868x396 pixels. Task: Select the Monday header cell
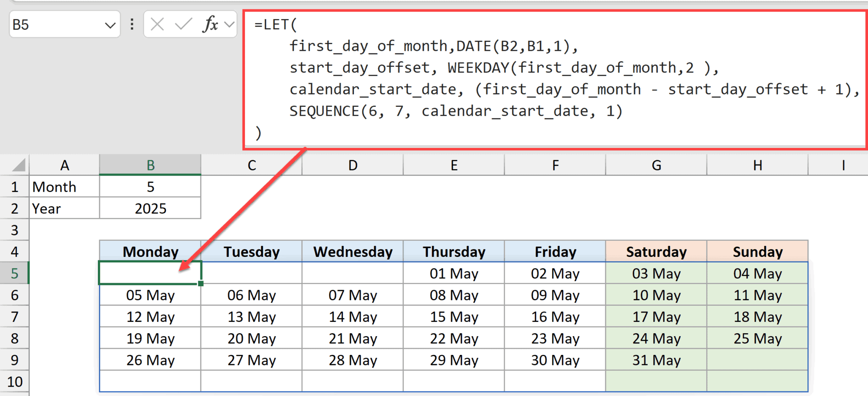[150, 251]
